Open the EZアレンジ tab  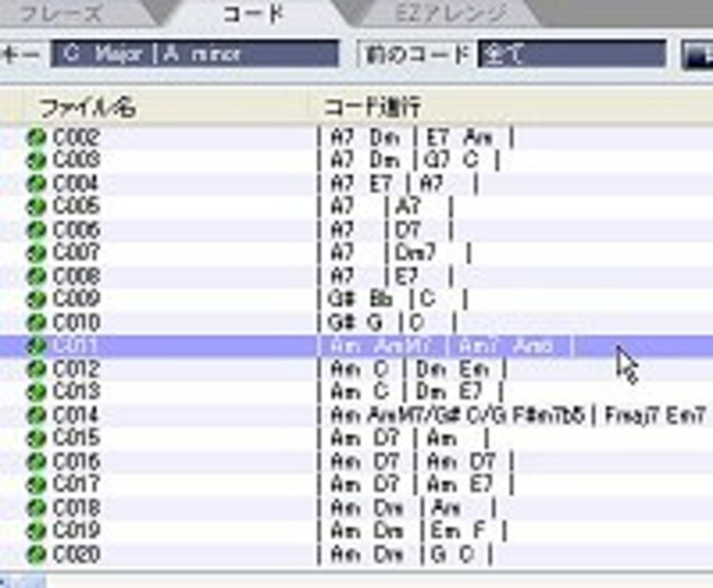pos(450,13)
